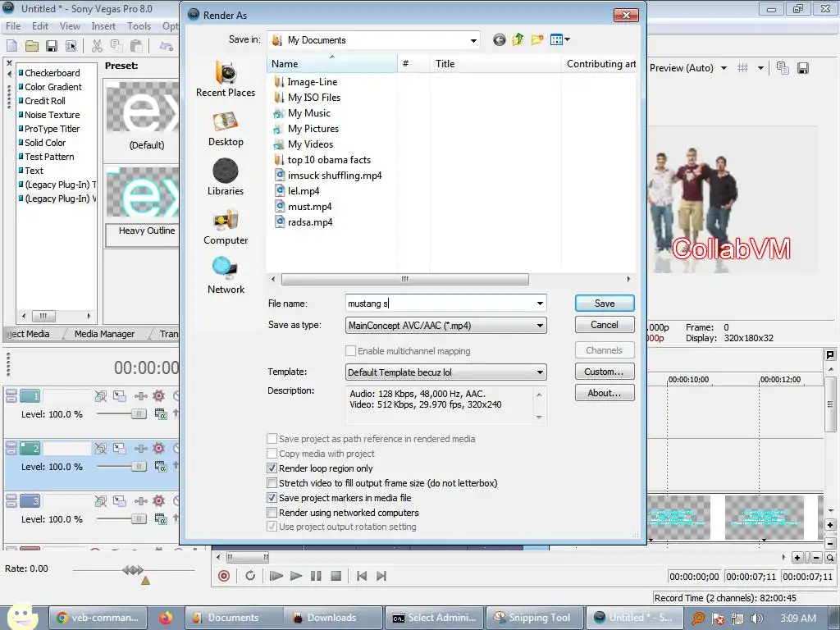This screenshot has width=840, height=630.
Task: Open Computer in the dialog sidebar
Action: pos(226,227)
